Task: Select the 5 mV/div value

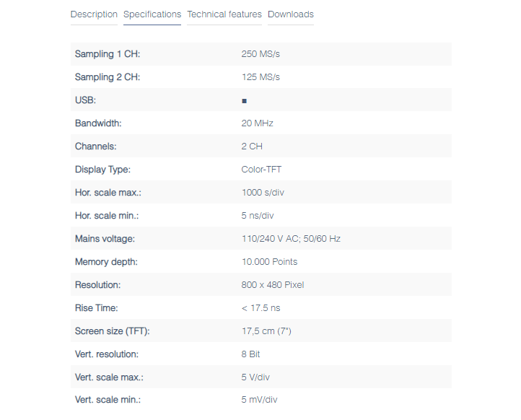Action: click(259, 399)
